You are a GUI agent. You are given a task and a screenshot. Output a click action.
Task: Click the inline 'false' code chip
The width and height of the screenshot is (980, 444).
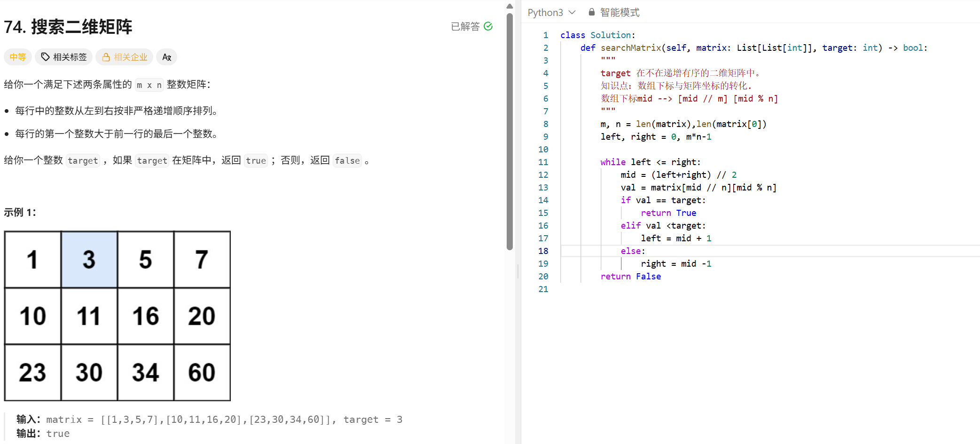point(347,160)
